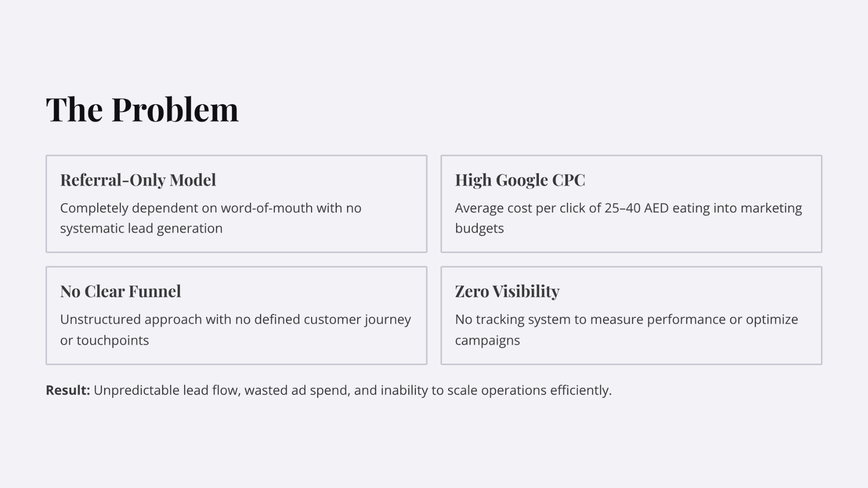Viewport: 868px width, 488px height.
Task: Click the words "systematic lead generation"
Action: (141, 229)
